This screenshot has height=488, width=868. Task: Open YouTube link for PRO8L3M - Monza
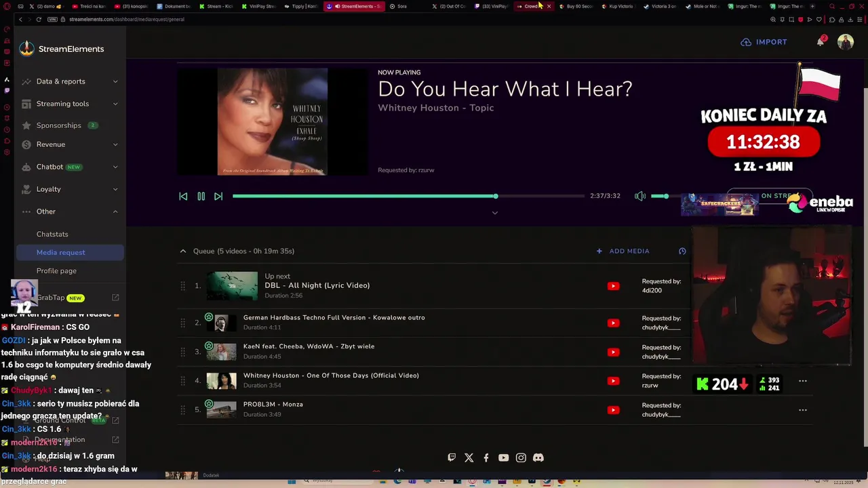tap(613, 410)
